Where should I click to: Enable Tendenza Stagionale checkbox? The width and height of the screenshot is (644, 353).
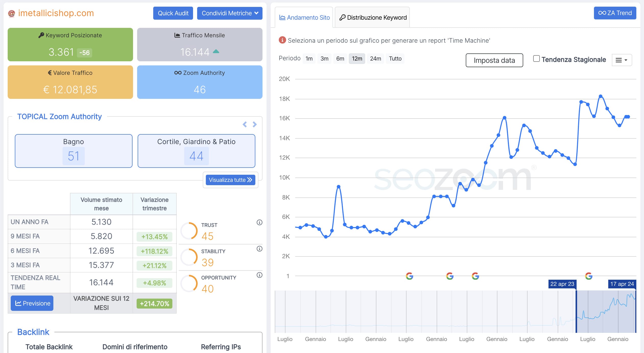click(x=536, y=59)
